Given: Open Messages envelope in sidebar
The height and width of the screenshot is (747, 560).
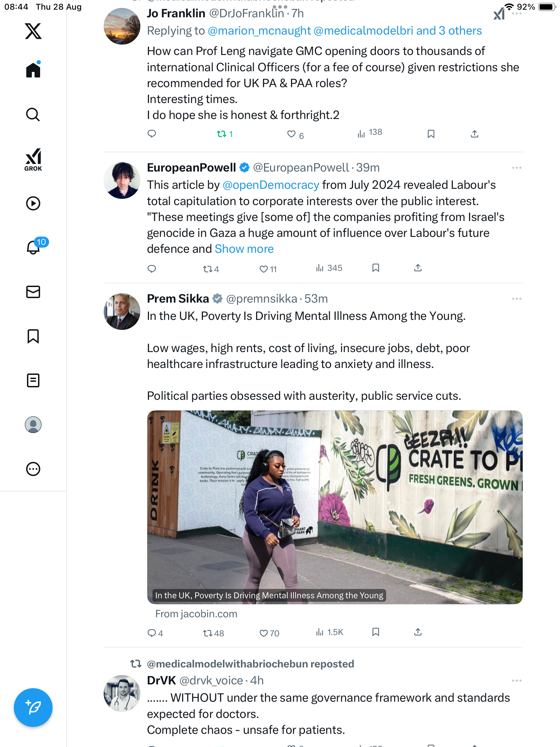Looking at the screenshot, I should [x=33, y=292].
